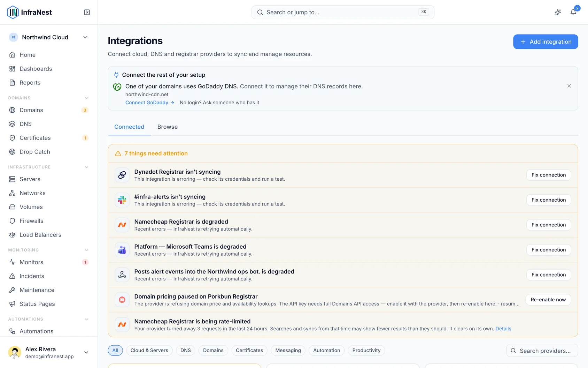The image size is (588, 368).
Task: Fix connection for #infra-alerts
Action: 549,200
